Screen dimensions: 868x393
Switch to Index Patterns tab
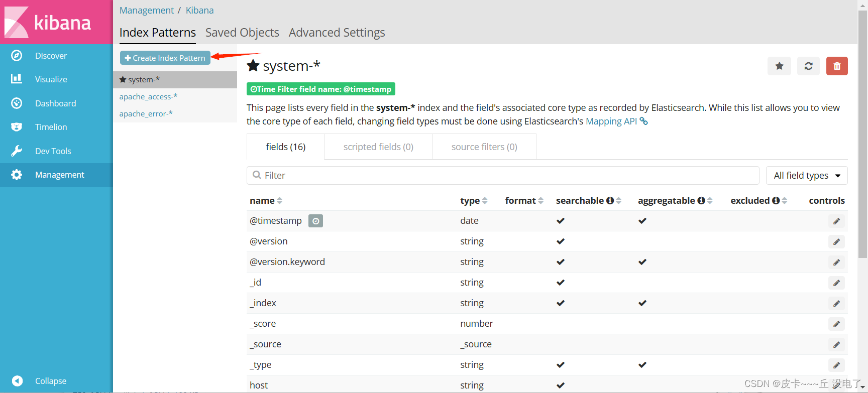(158, 33)
